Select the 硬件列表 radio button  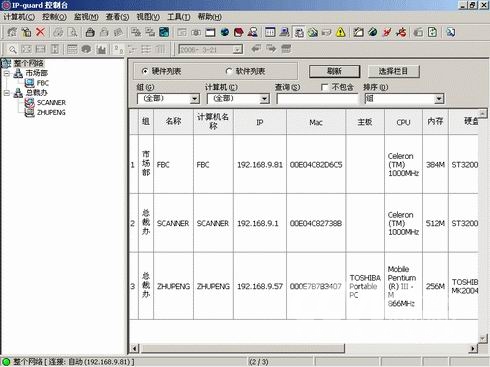pos(145,71)
